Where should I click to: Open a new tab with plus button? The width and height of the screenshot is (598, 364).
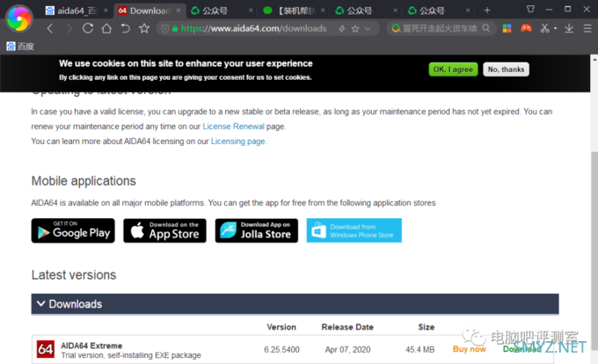coord(487,11)
